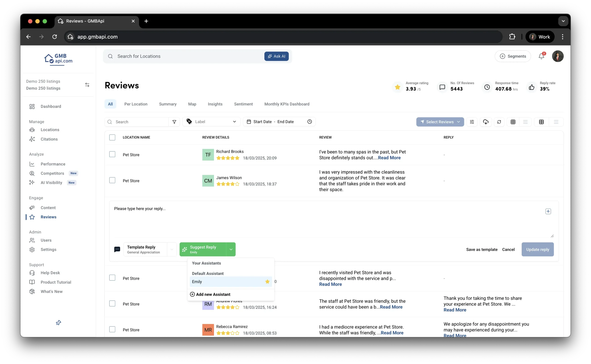591x364 pixels.
Task: Open the column settings sliders icon
Action: (472, 122)
